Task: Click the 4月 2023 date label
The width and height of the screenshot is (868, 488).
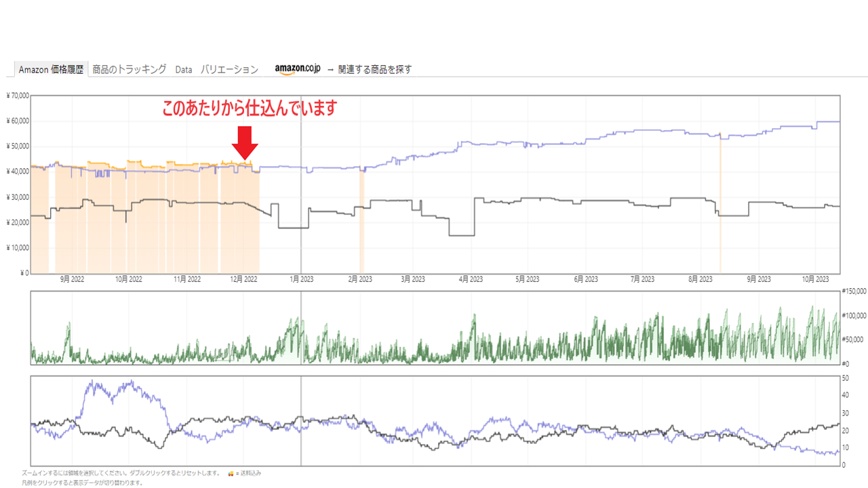Action: [471, 279]
